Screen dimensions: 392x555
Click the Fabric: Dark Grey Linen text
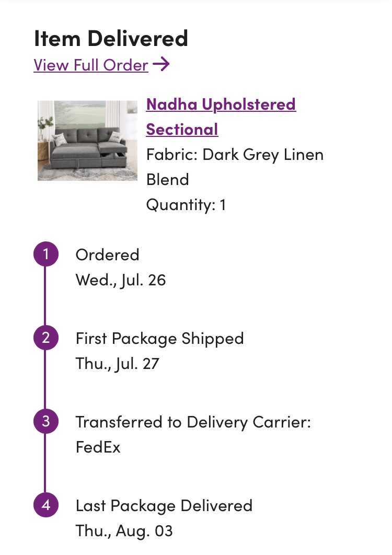click(x=235, y=155)
